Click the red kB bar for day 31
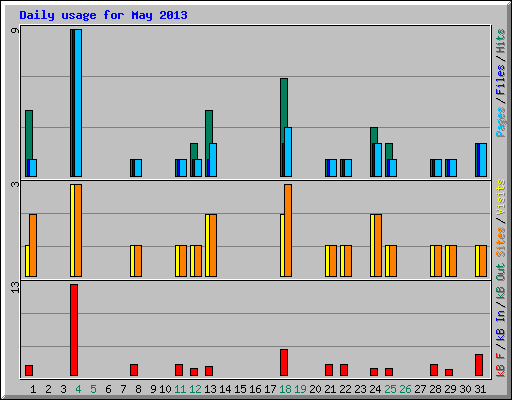 click(x=479, y=365)
